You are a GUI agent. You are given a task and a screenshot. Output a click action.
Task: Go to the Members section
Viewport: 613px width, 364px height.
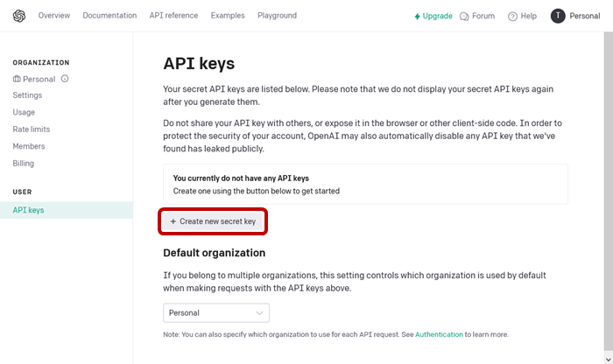(29, 146)
